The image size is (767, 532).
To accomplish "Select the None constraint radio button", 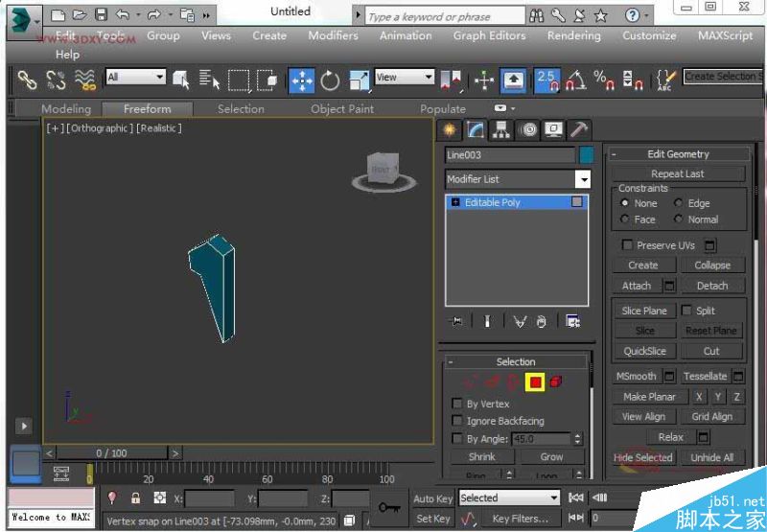I will pyautogui.click(x=625, y=202).
